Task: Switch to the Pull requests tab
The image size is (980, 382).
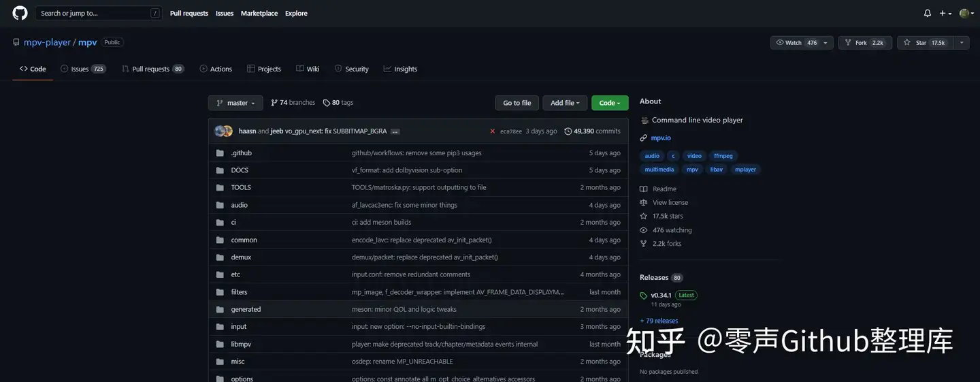Action: pos(153,69)
